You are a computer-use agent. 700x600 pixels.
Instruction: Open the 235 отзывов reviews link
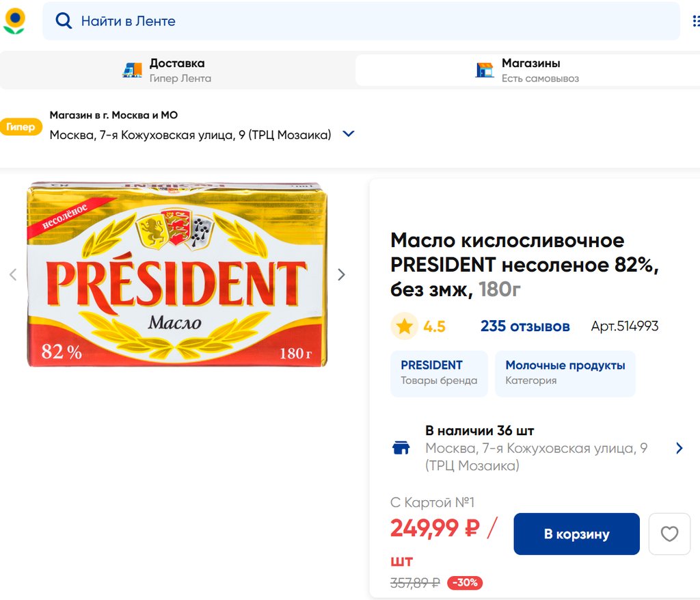(x=525, y=326)
